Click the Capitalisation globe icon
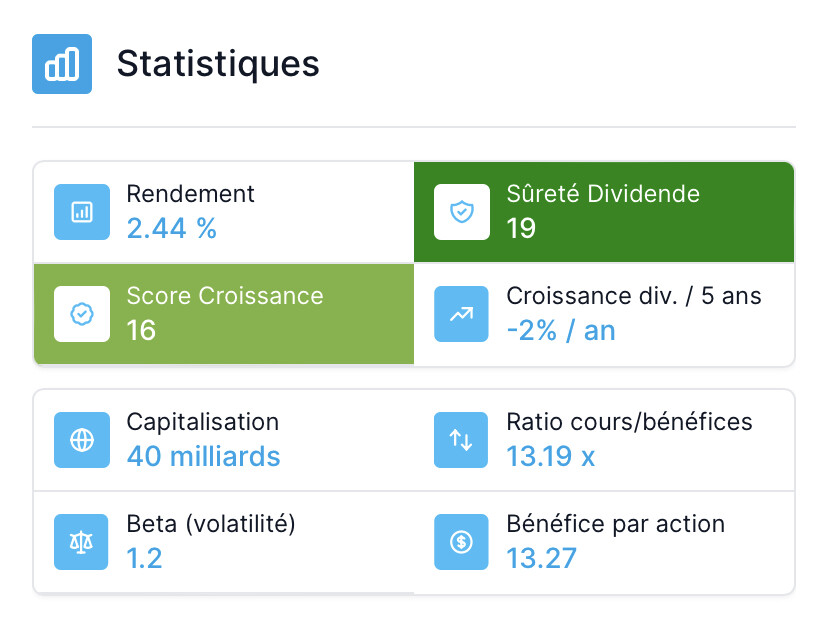This screenshot has height=632, width=828. tap(82, 440)
